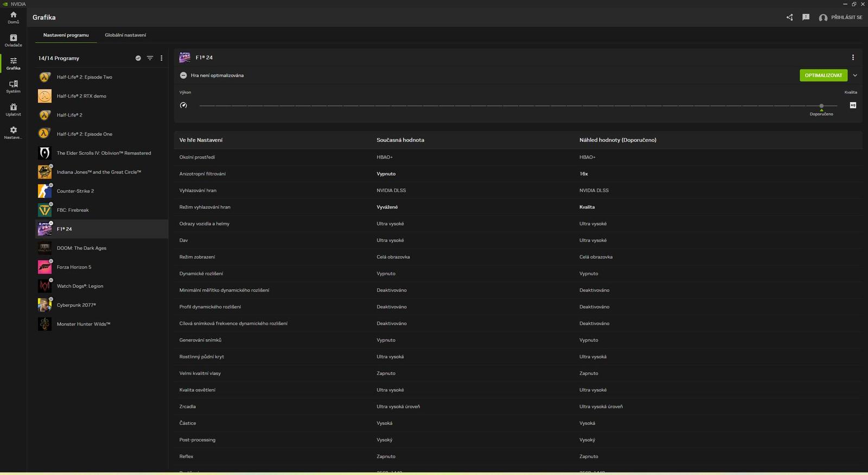868x475 pixels.
Task: Open the Domů home section
Action: 13,17
